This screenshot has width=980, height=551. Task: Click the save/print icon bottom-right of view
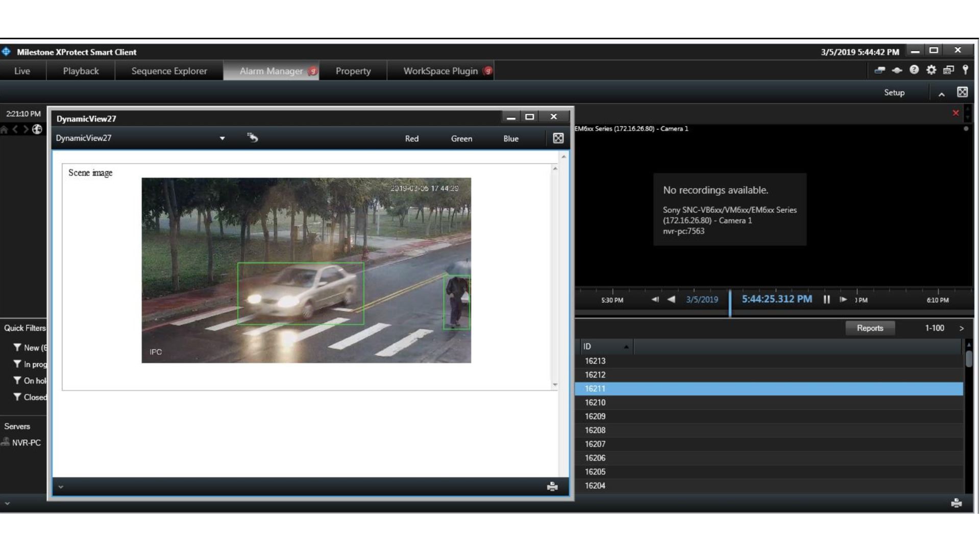pos(552,486)
